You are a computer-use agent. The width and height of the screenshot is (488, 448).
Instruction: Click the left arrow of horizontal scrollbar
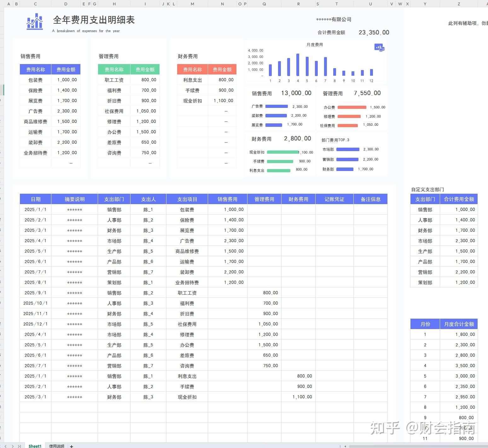[345, 446]
